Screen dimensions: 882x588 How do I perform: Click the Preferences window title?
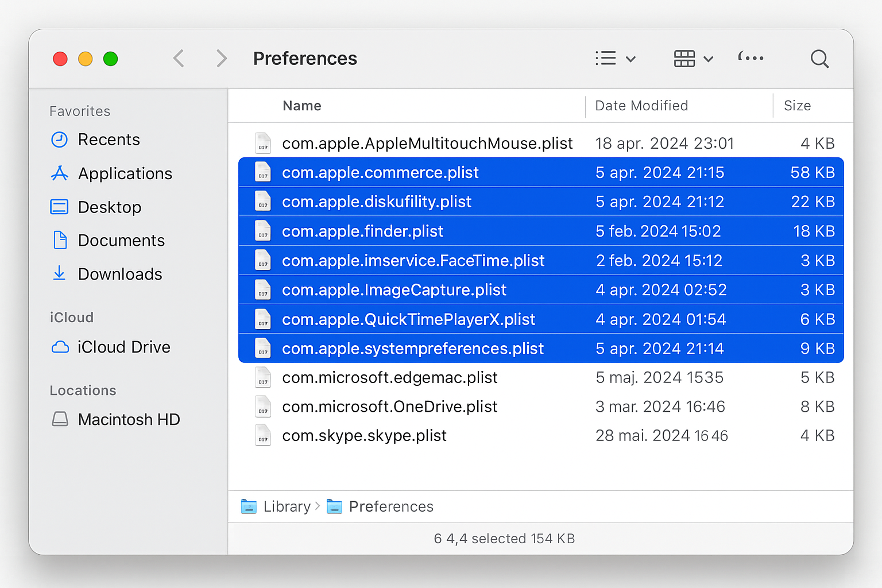click(x=305, y=58)
